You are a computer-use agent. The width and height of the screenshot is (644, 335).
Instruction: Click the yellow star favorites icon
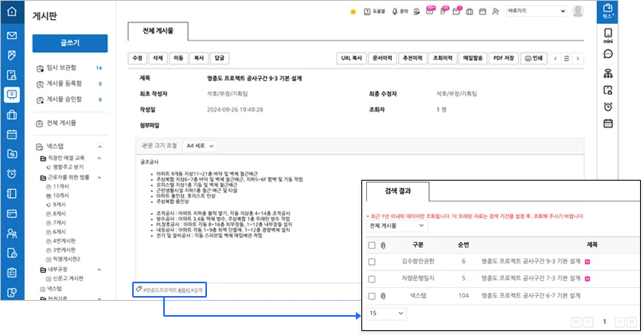[x=353, y=11]
